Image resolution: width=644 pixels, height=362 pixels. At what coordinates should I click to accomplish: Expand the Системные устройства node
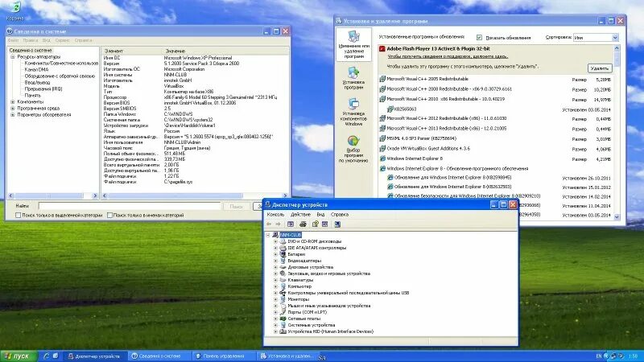[275, 325]
